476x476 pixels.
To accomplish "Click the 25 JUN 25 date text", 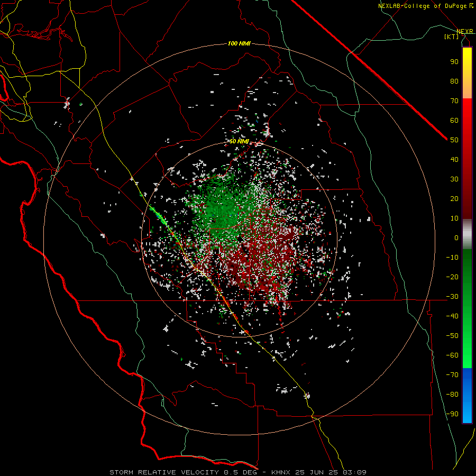I will point(318,472).
